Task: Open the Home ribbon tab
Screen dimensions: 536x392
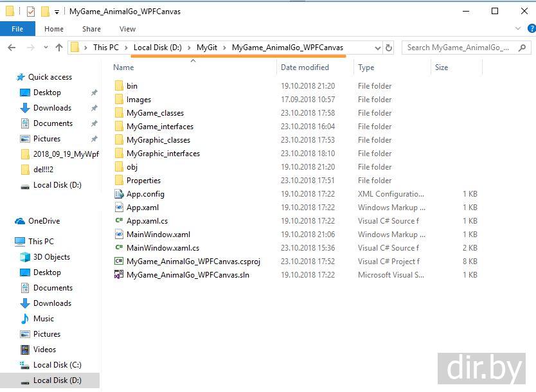Action: coord(54,29)
